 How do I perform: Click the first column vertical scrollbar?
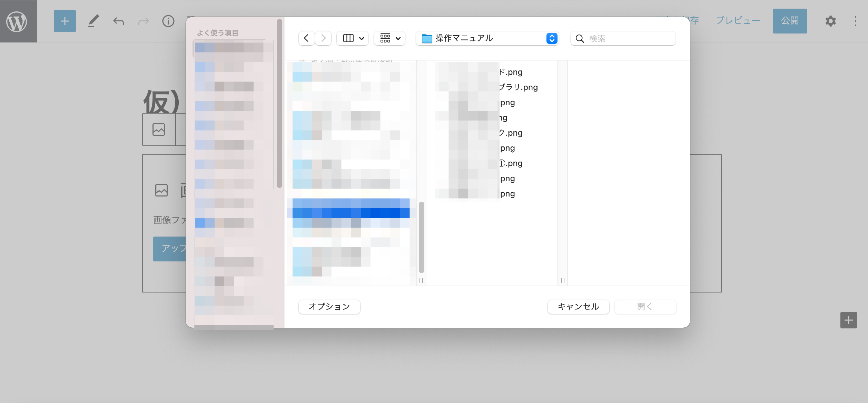click(x=421, y=237)
